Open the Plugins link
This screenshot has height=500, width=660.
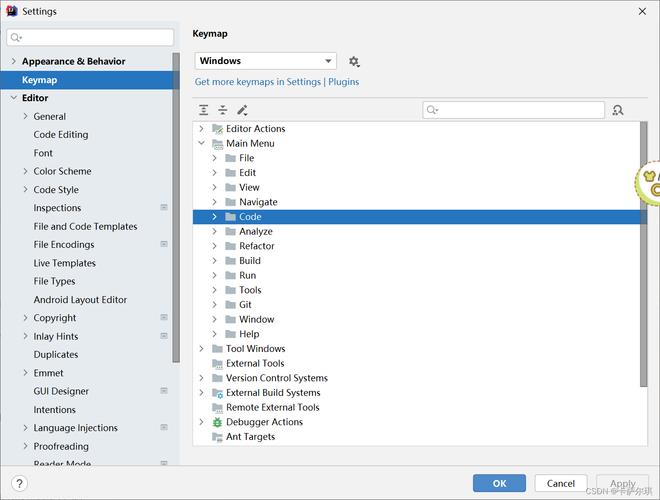point(343,82)
